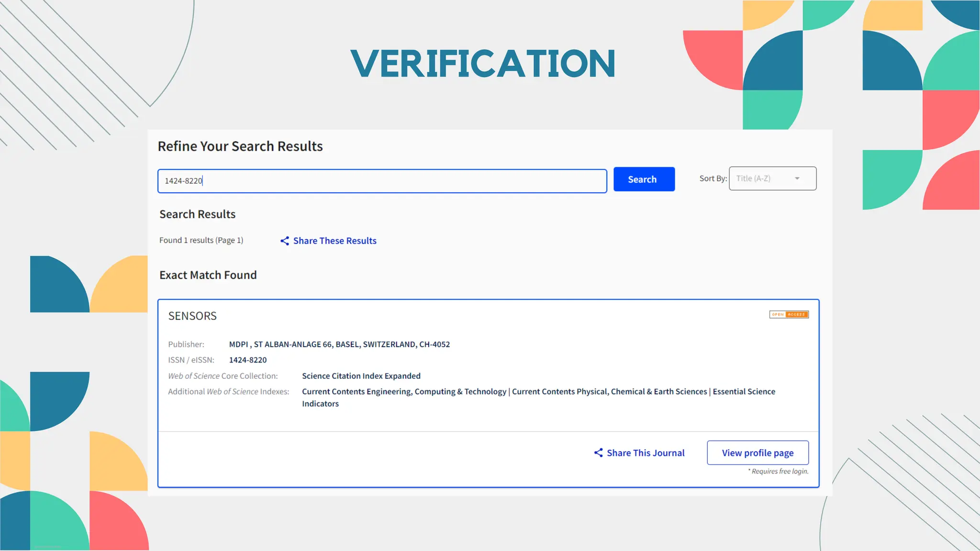Open the View profile page button
The image size is (980, 551).
[757, 453]
